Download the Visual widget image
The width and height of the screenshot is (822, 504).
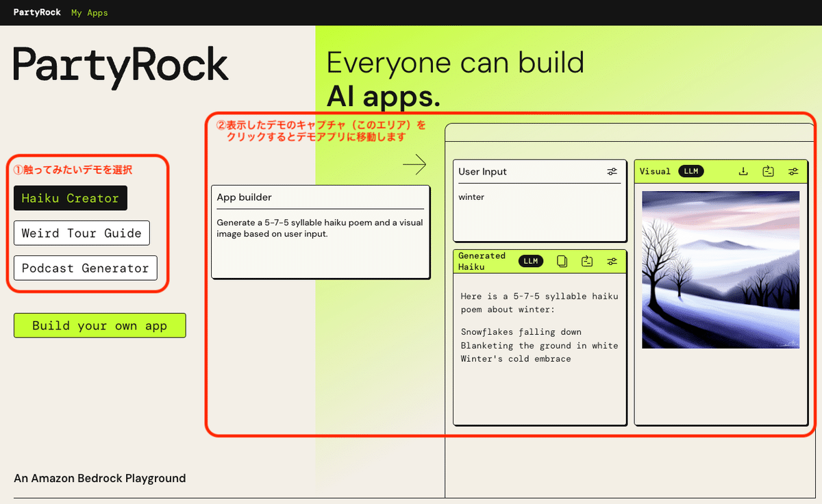tap(743, 171)
